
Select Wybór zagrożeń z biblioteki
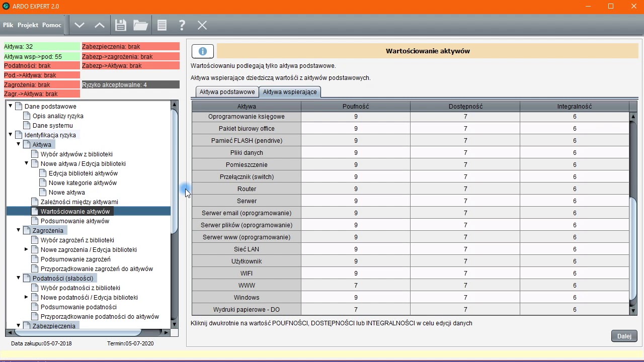point(77,240)
